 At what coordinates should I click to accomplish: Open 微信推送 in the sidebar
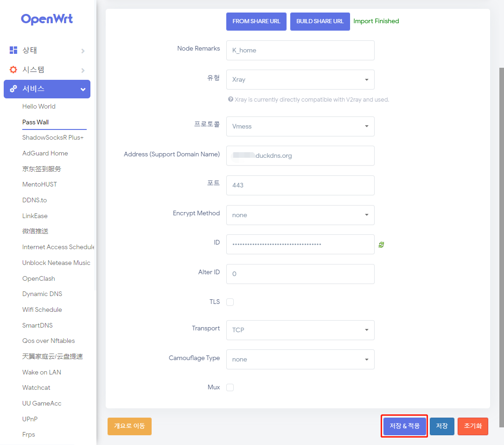(35, 232)
